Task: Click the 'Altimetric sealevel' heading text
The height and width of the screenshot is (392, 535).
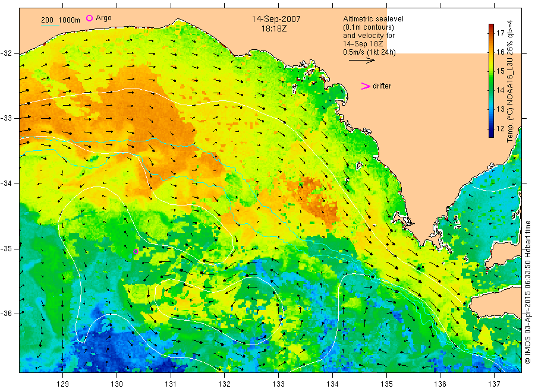Action: (x=373, y=19)
